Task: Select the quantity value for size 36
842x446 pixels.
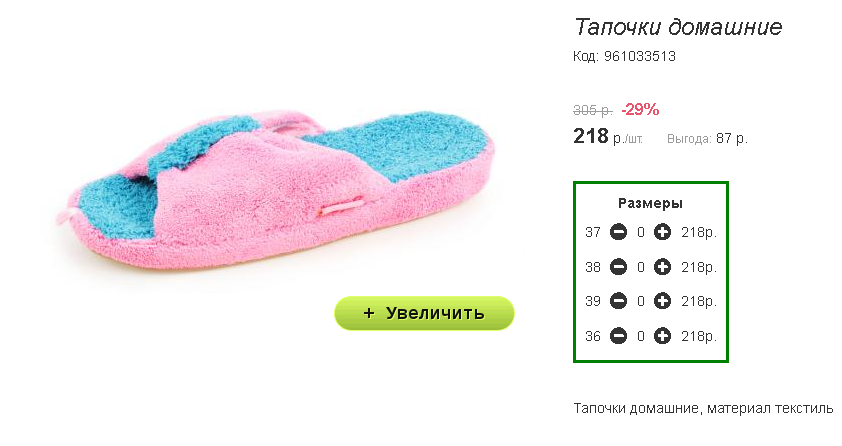Action: [641, 336]
